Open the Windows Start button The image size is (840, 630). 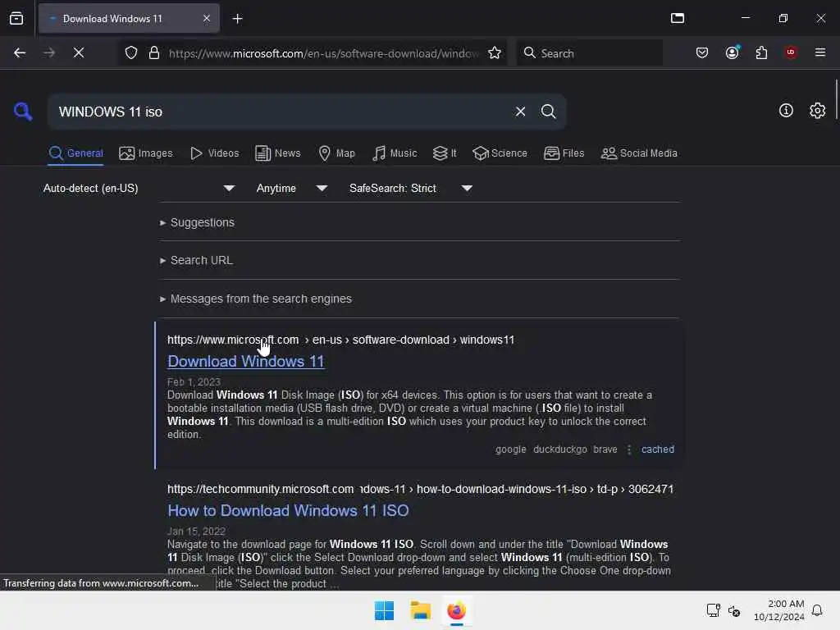[384, 610]
